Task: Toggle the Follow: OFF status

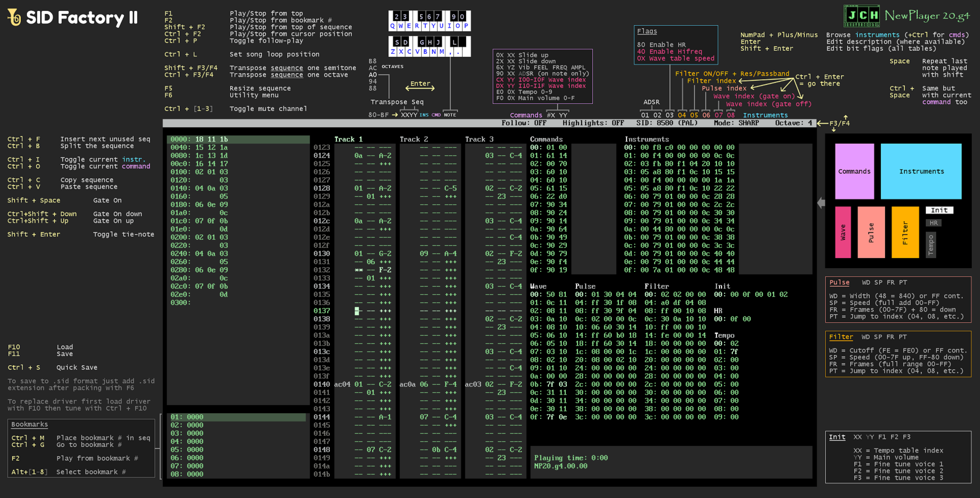Action: [523, 123]
